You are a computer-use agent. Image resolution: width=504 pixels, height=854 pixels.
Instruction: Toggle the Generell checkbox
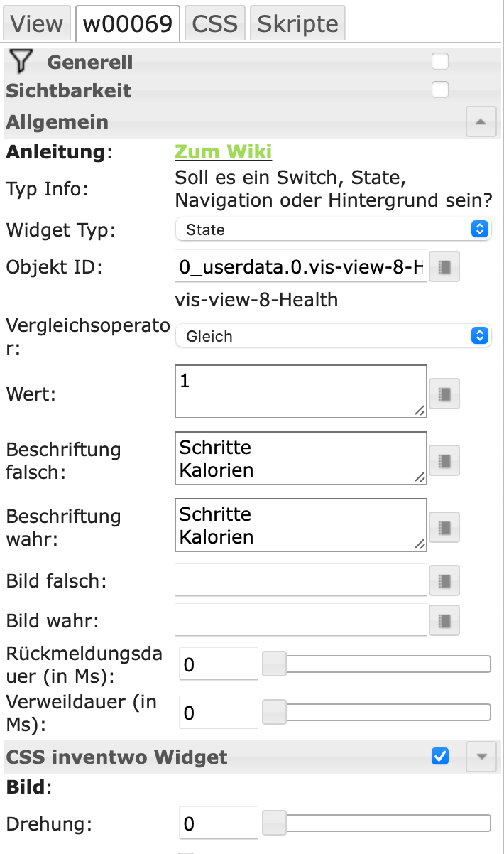(x=440, y=62)
